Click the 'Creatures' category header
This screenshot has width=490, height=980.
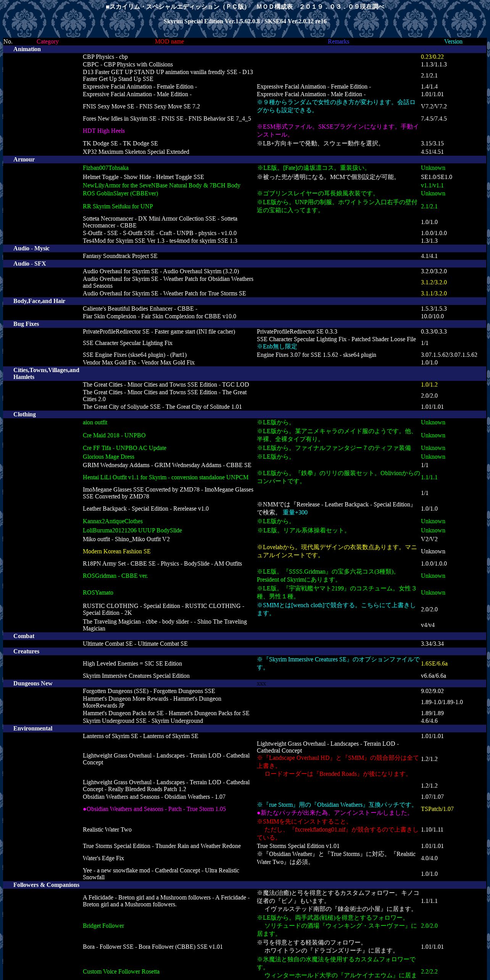coord(26,651)
